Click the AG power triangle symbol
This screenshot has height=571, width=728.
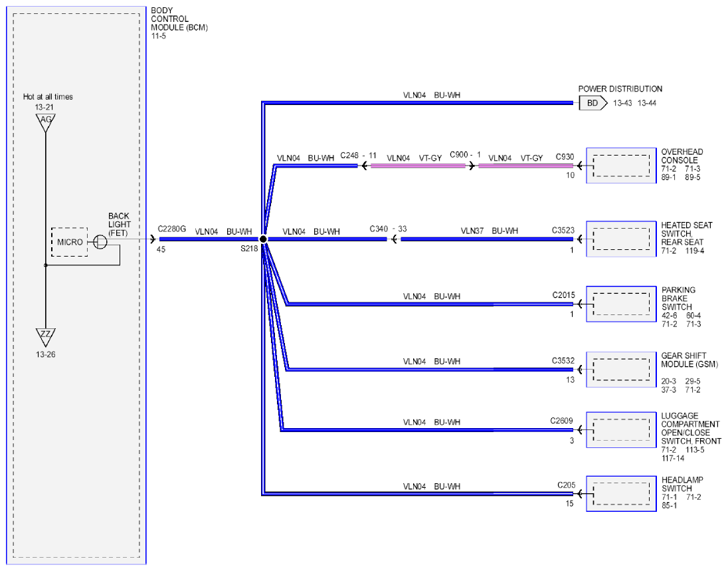pyautogui.click(x=45, y=122)
